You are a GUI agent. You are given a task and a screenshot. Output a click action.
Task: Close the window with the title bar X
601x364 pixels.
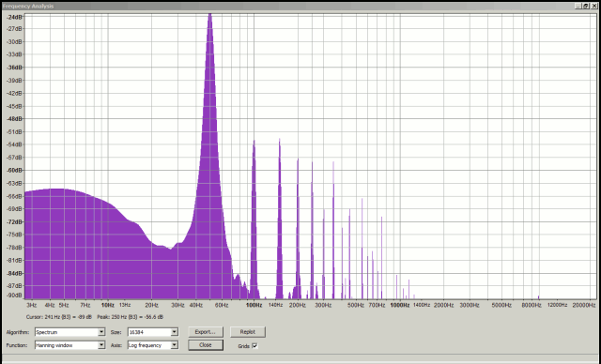(x=593, y=6)
